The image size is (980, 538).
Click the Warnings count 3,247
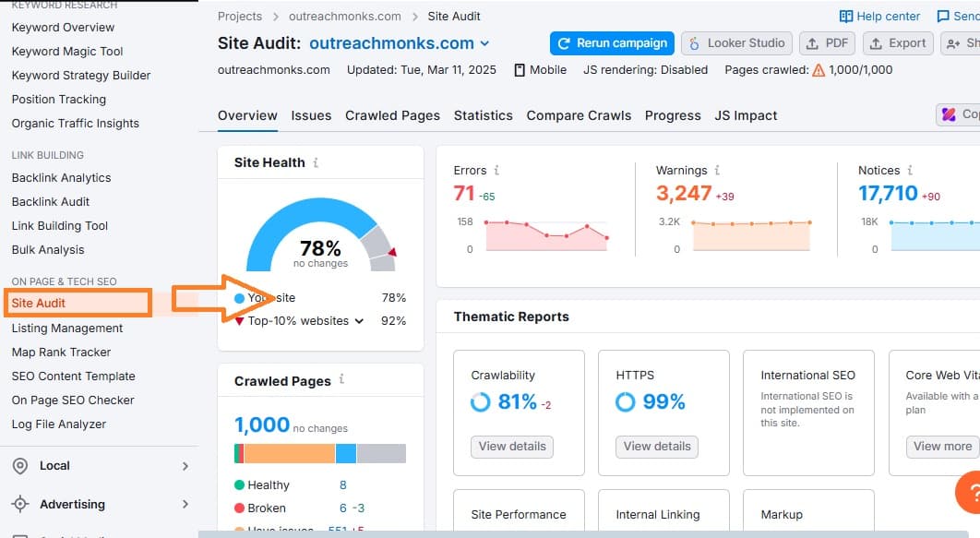[x=684, y=193]
